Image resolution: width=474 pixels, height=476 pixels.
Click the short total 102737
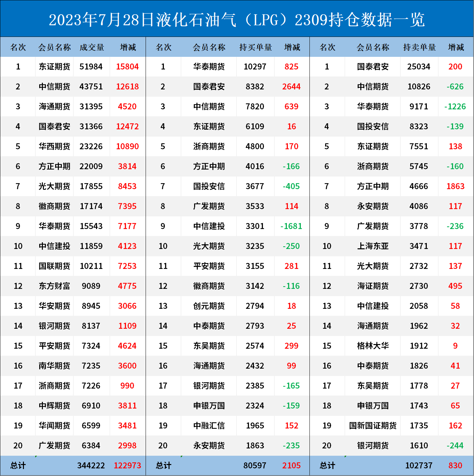coord(419,466)
